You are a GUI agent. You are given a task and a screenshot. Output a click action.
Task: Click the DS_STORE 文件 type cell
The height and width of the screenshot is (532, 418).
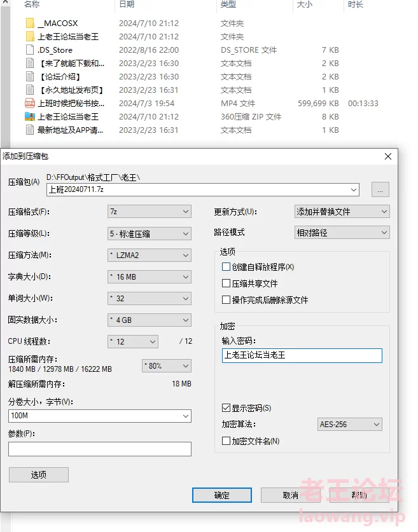pos(249,50)
